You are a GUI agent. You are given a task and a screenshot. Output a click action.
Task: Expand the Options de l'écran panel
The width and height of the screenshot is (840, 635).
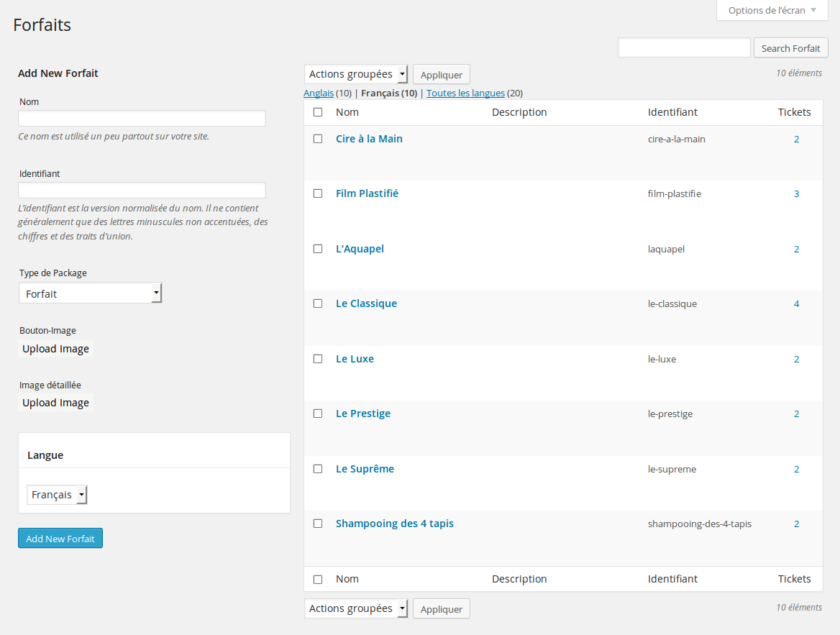[771, 10]
